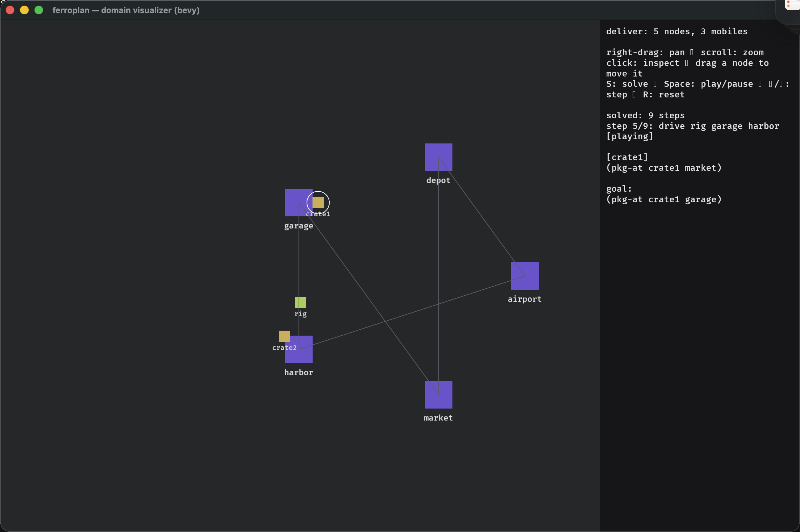
Task: Click the 'right-drag: pan' help line
Action: pyautogui.click(x=685, y=52)
